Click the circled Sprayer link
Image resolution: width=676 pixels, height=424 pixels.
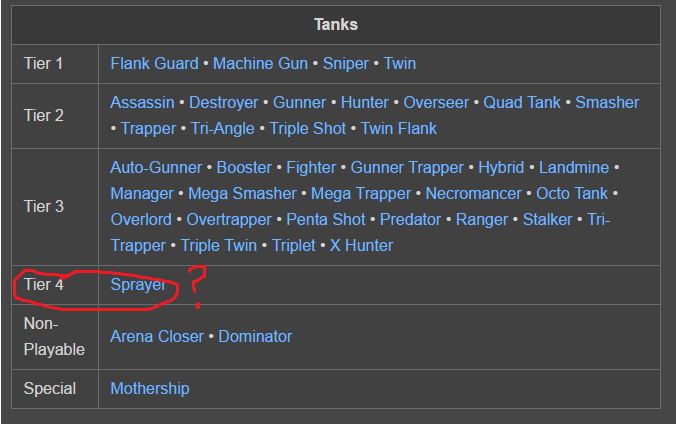pos(138,285)
